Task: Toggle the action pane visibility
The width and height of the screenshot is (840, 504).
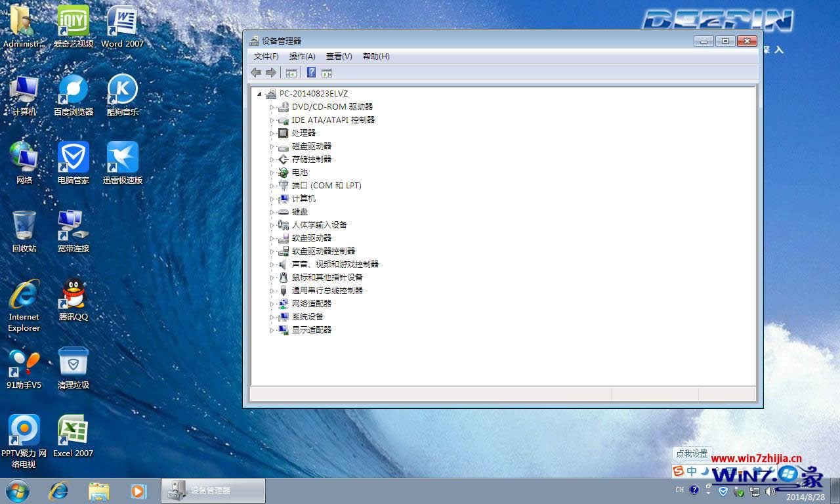Action: (326, 72)
